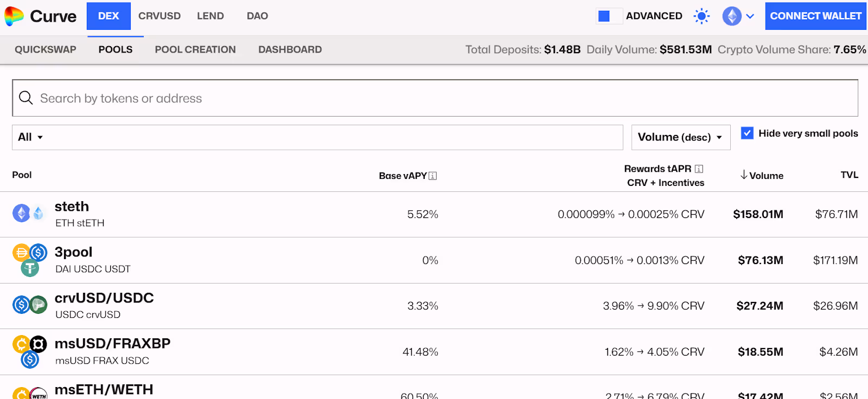This screenshot has height=399, width=868.
Task: Click the WETH token icon in msETH/WETH row
Action: click(x=38, y=394)
